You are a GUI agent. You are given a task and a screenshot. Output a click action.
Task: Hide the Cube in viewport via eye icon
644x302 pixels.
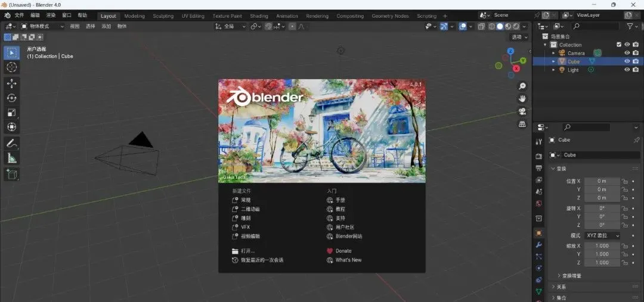coord(627,61)
